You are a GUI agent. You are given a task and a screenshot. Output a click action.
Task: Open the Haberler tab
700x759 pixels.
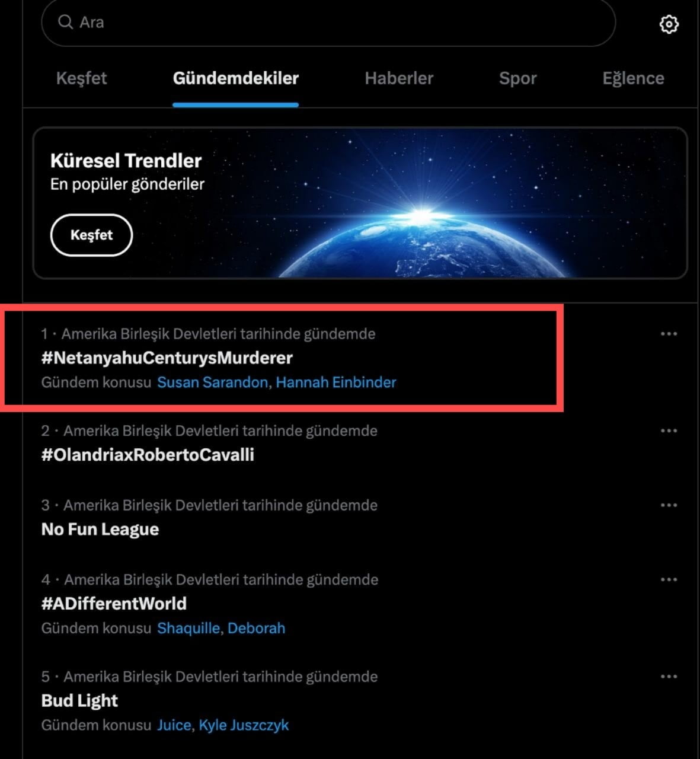point(399,78)
